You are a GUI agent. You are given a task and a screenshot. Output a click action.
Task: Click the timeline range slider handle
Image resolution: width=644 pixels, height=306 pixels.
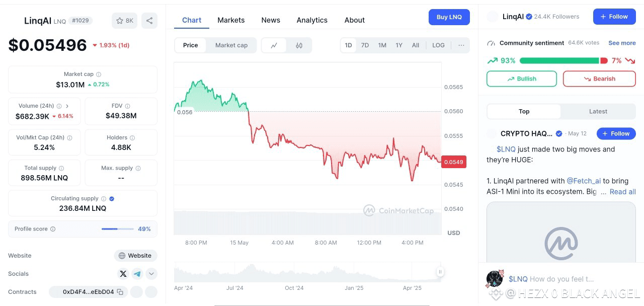click(440, 272)
